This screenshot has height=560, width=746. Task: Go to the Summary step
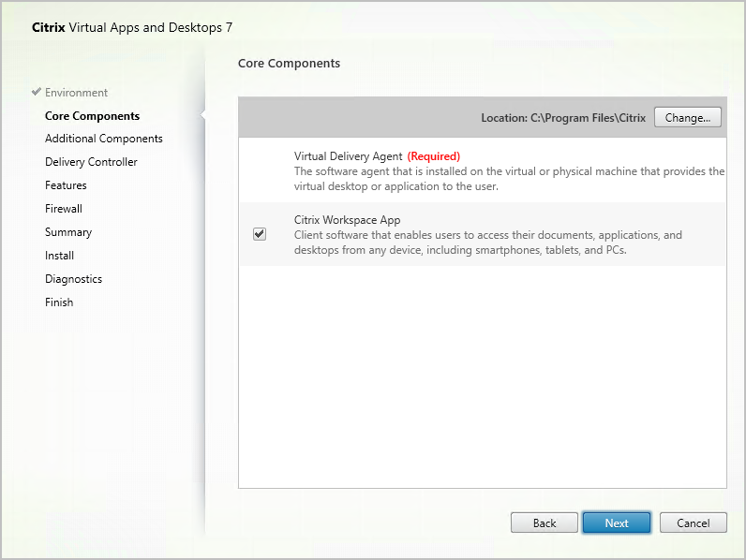click(68, 232)
